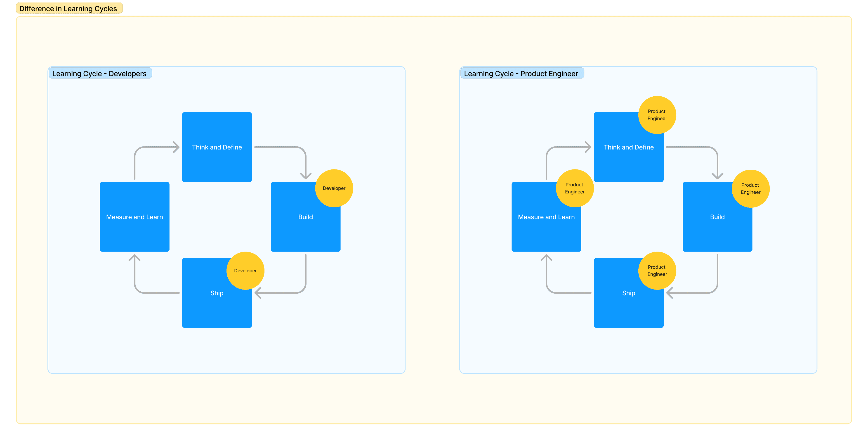Select Product Engineer circle on the Ship box
Screen dimensions: 868x440
657,271
